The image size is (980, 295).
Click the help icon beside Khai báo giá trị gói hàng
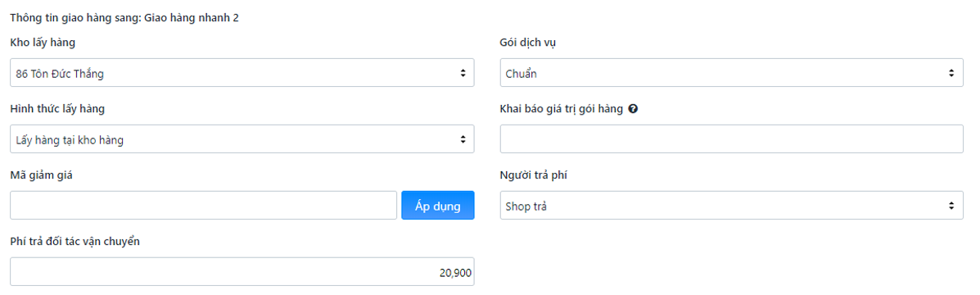(633, 109)
